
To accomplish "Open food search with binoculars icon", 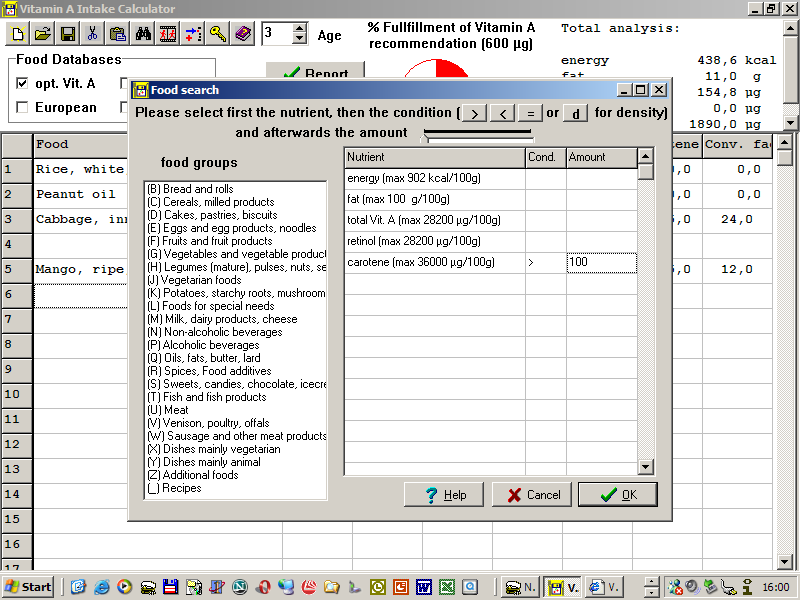I will pyautogui.click(x=143, y=34).
